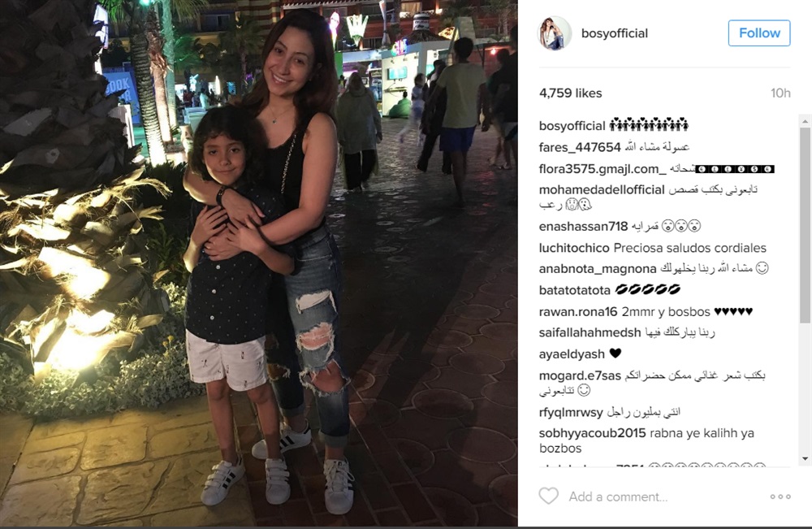View the 4,759 likes list
This screenshot has height=529, width=812.
[x=570, y=93]
